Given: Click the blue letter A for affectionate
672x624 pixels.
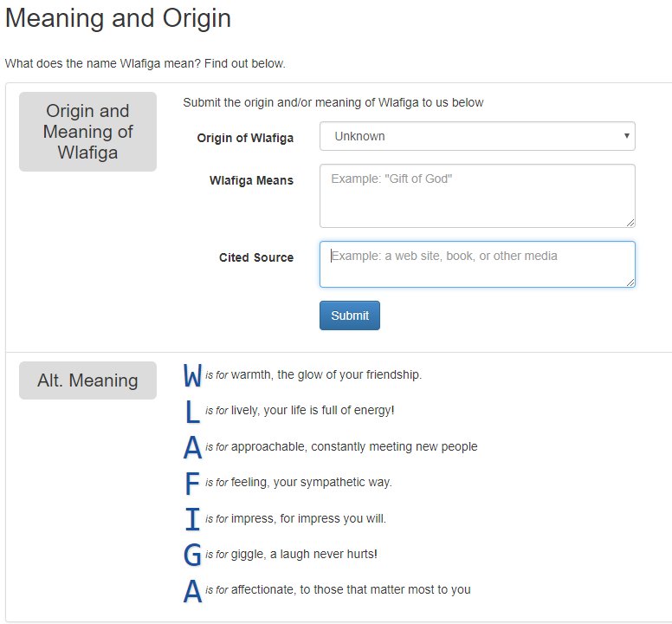Looking at the screenshot, I should pos(192,591).
